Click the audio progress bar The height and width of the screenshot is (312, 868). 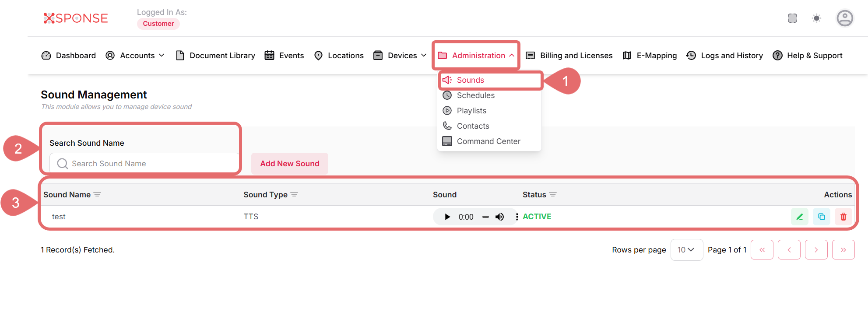tap(485, 217)
